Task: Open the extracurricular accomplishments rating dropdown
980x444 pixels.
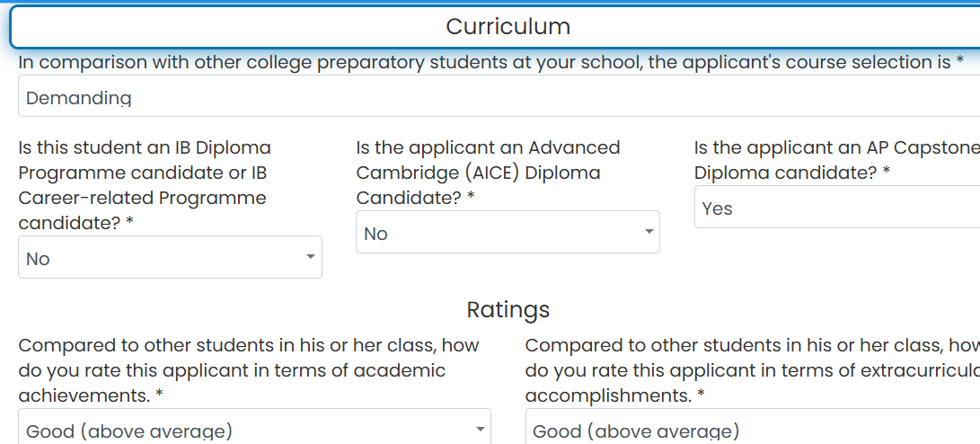Action: [x=753, y=427]
